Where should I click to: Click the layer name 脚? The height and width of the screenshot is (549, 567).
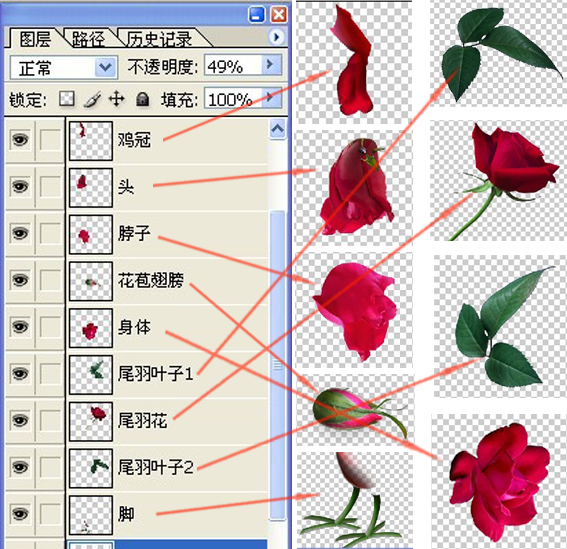[126, 514]
